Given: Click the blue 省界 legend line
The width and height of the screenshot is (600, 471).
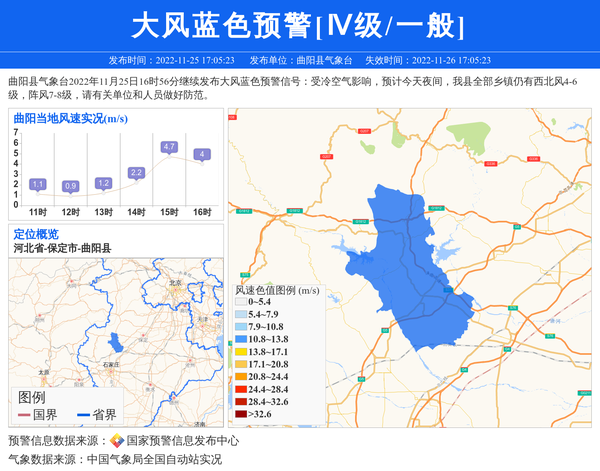Looking at the screenshot, I should (x=81, y=414).
